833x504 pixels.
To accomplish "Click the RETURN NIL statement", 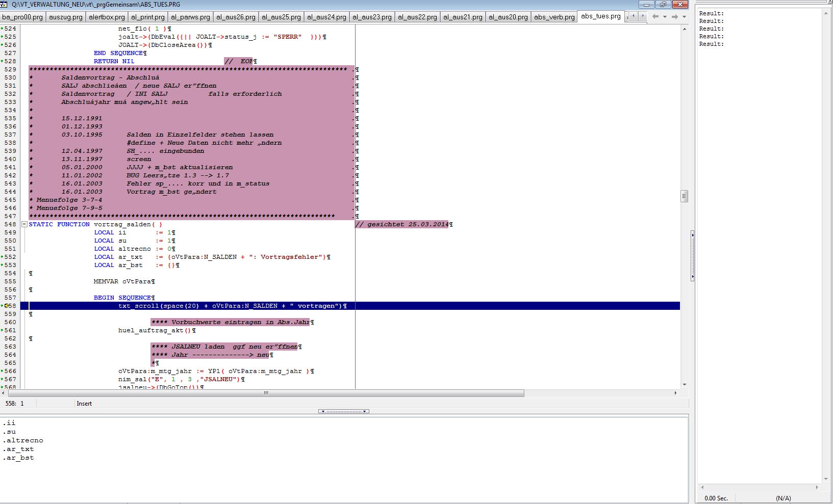I will click(114, 61).
